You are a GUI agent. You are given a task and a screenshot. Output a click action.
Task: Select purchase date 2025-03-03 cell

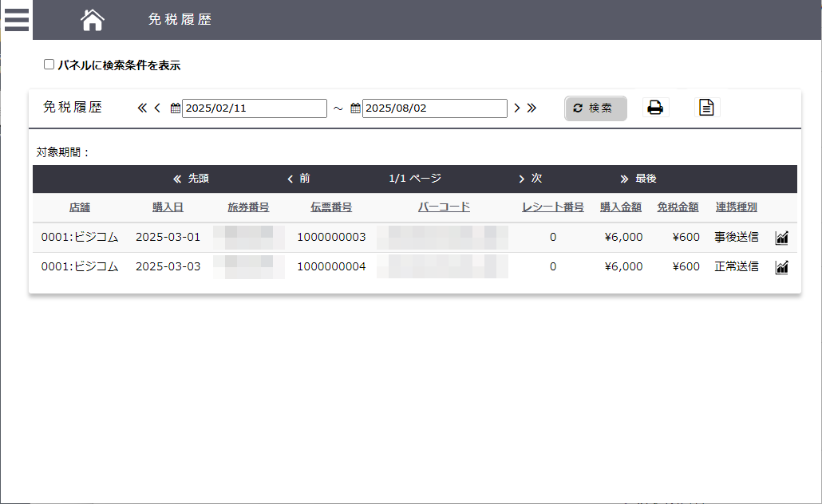coord(168,266)
